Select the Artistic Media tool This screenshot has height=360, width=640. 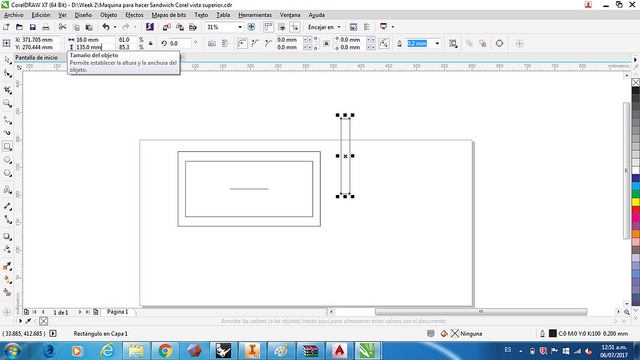point(7,133)
